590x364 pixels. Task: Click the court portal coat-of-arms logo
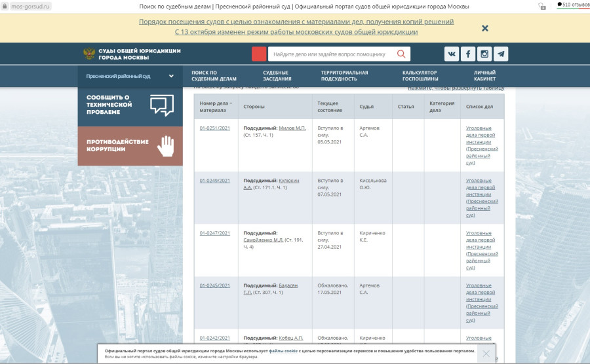89,54
